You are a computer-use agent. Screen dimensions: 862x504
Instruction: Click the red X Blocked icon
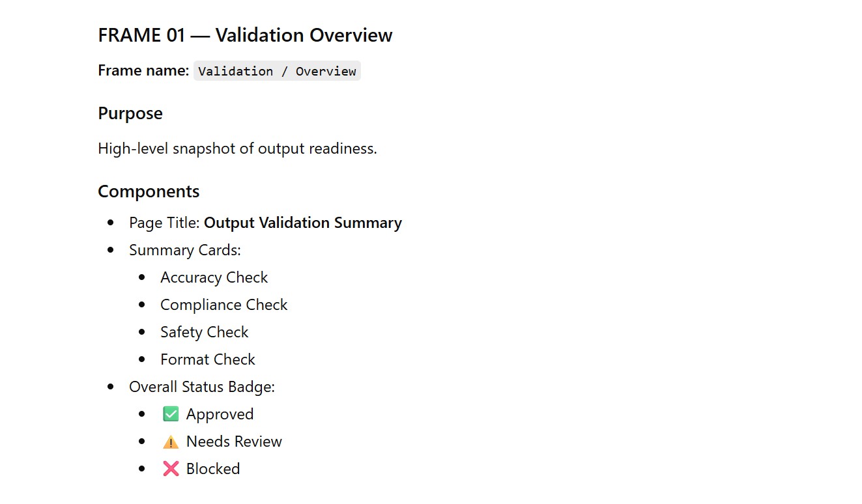click(x=171, y=469)
